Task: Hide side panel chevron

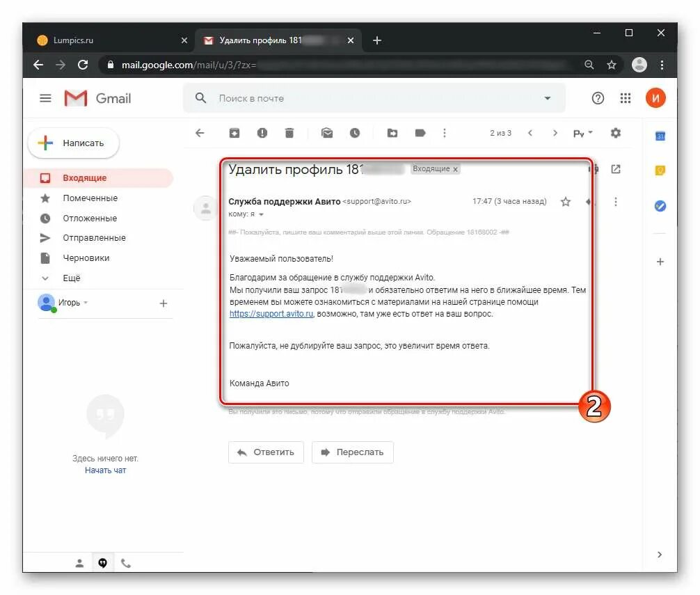Action: [660, 555]
